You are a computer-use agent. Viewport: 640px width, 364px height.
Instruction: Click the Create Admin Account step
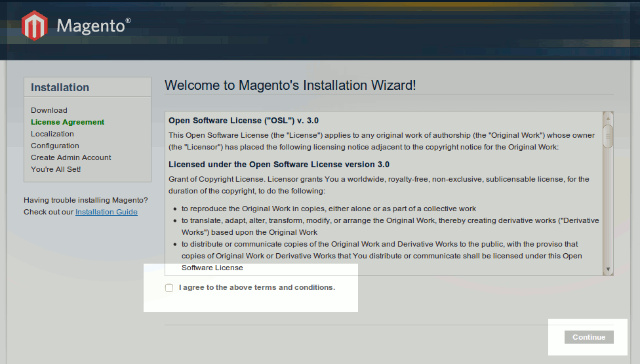pyautogui.click(x=71, y=157)
